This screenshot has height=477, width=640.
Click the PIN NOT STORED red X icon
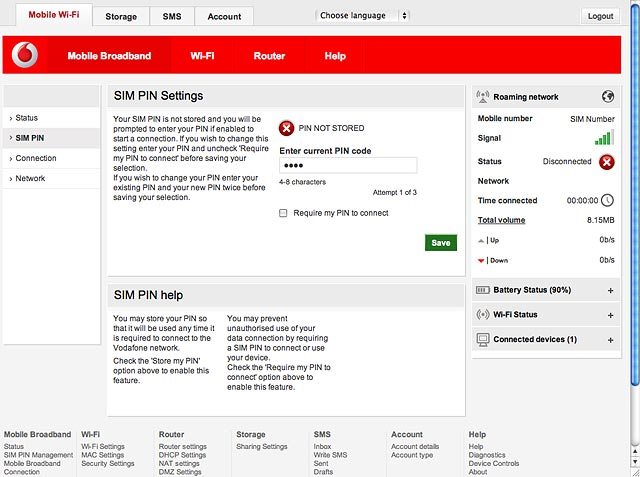tap(287, 128)
